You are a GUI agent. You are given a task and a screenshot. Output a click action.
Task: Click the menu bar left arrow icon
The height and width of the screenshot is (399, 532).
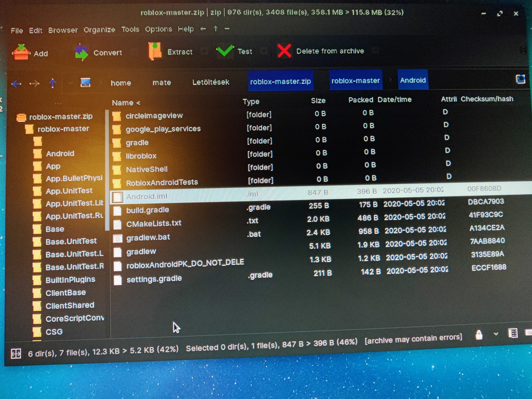[x=203, y=29]
